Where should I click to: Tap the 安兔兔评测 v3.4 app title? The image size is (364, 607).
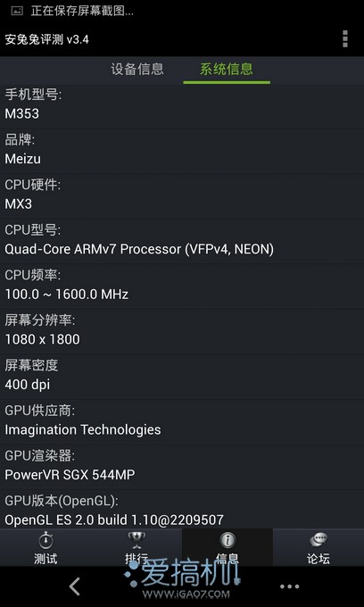point(46,39)
